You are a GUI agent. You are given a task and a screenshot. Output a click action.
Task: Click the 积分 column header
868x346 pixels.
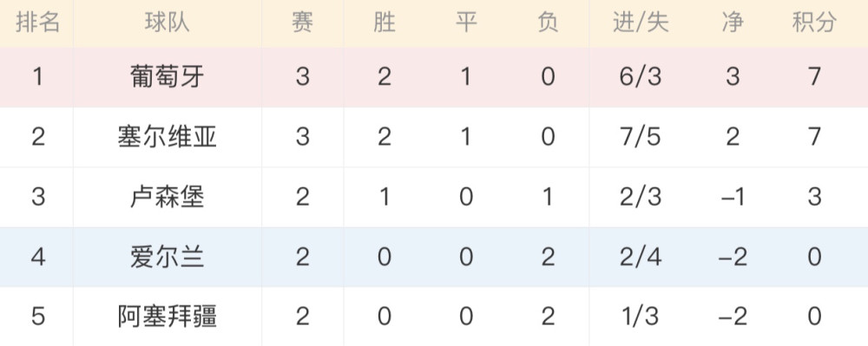pos(814,23)
